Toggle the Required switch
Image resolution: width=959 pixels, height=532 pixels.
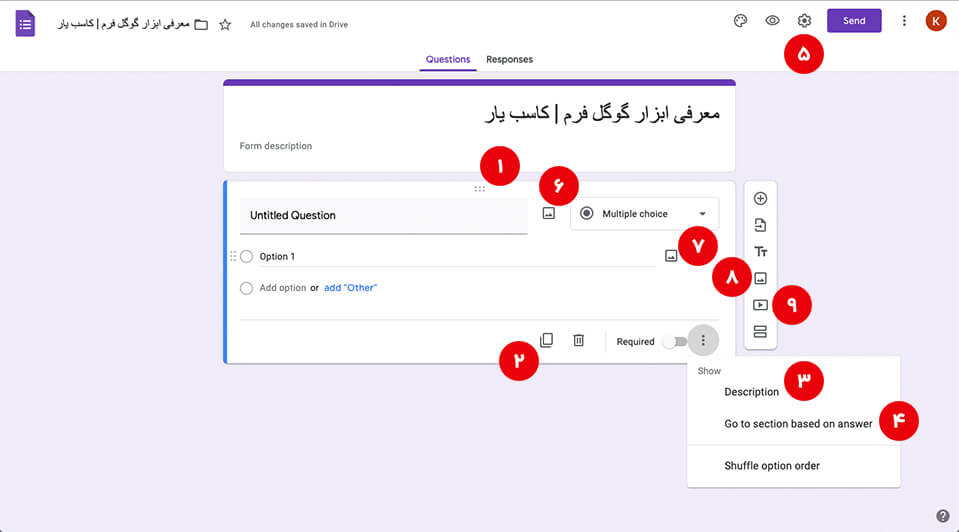[675, 341]
